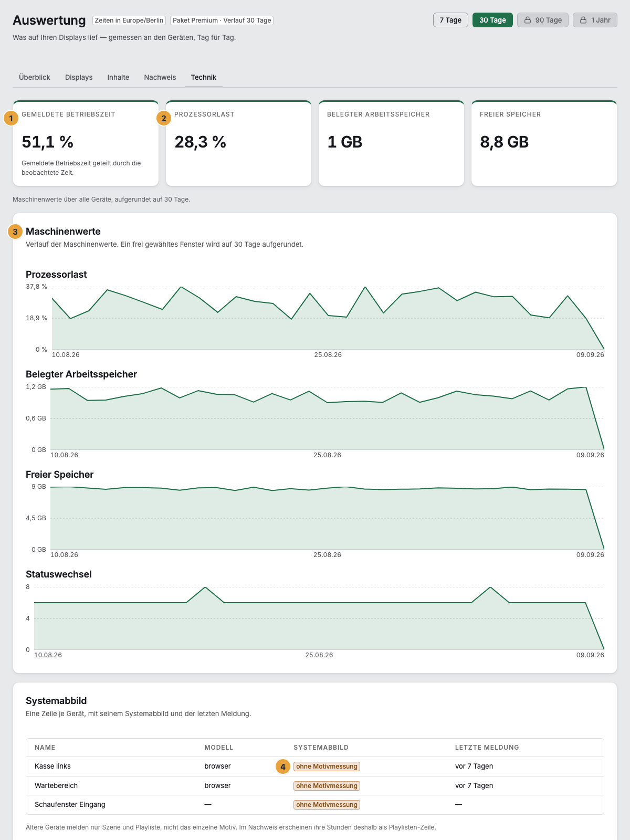Select the Technik tab

pyautogui.click(x=204, y=77)
